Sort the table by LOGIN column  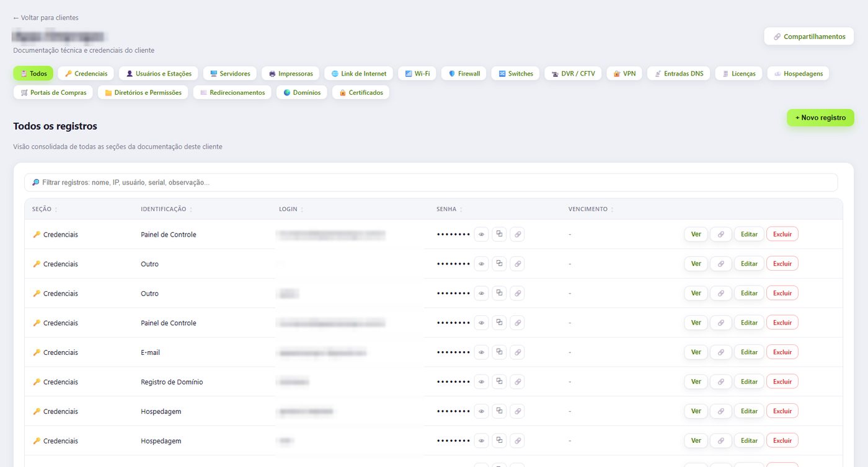click(x=291, y=209)
